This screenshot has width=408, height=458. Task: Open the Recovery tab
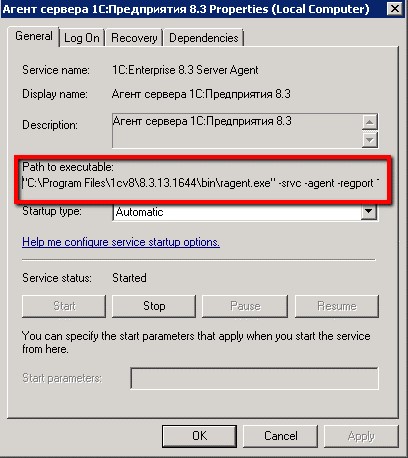pyautogui.click(x=134, y=38)
